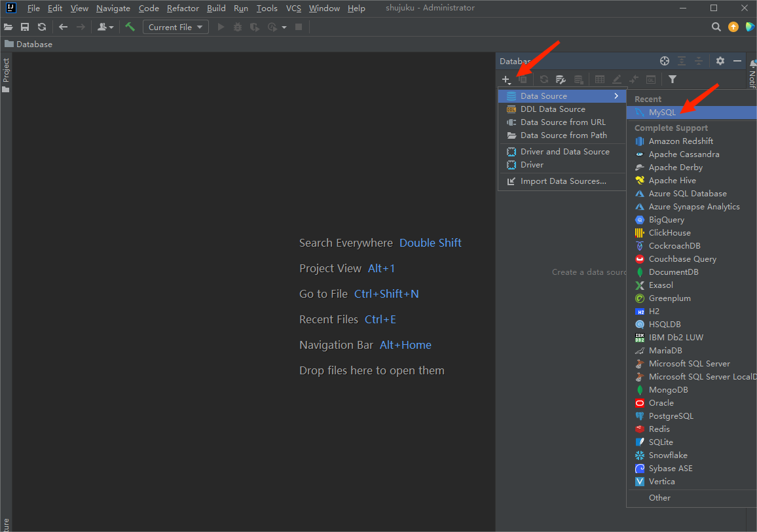Select Snowflake data source
The height and width of the screenshot is (532, 757).
pyautogui.click(x=692, y=455)
